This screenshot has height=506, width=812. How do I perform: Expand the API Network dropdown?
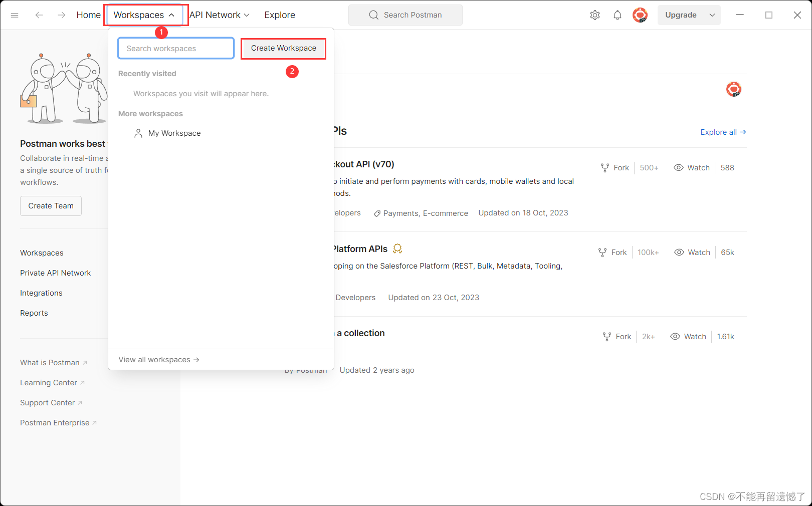[247, 15]
